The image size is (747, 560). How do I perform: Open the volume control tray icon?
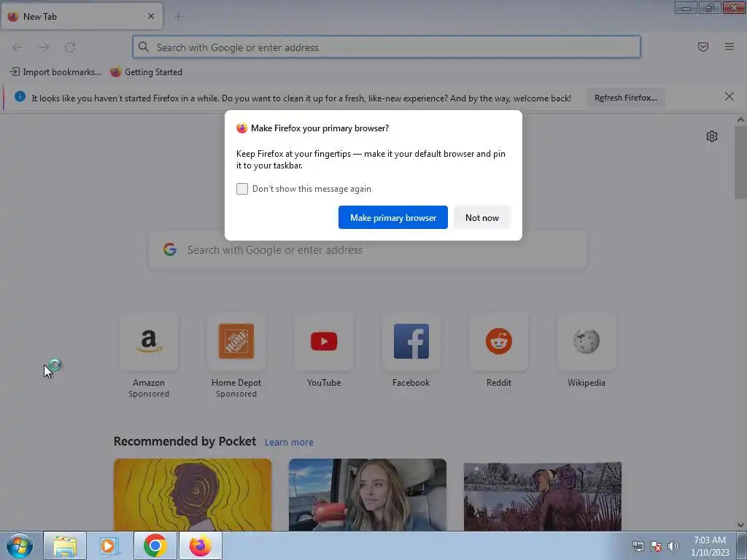tap(673, 546)
